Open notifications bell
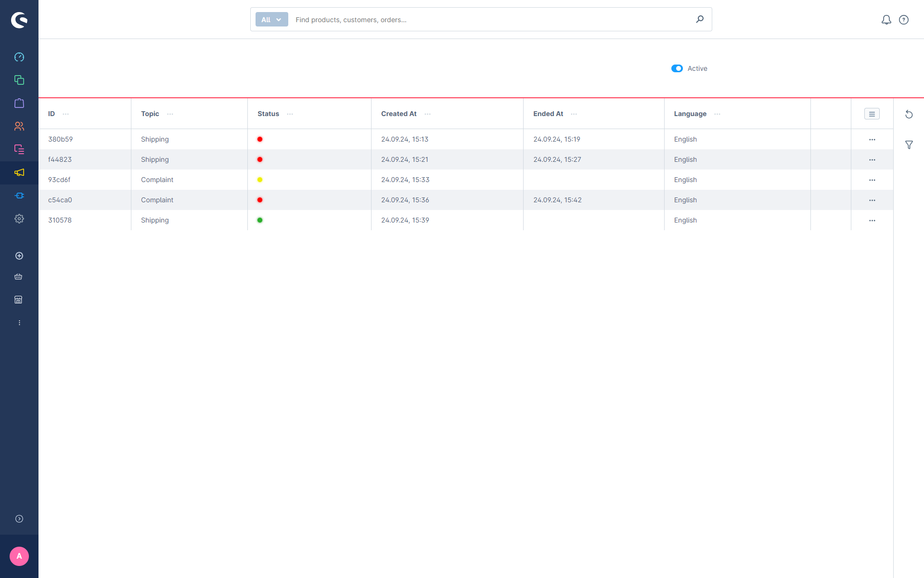 tap(886, 20)
